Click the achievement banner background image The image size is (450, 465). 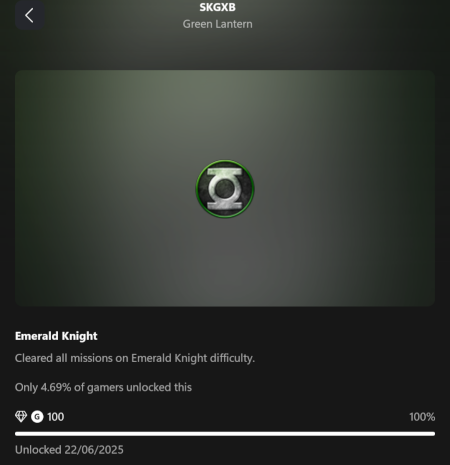click(225, 188)
